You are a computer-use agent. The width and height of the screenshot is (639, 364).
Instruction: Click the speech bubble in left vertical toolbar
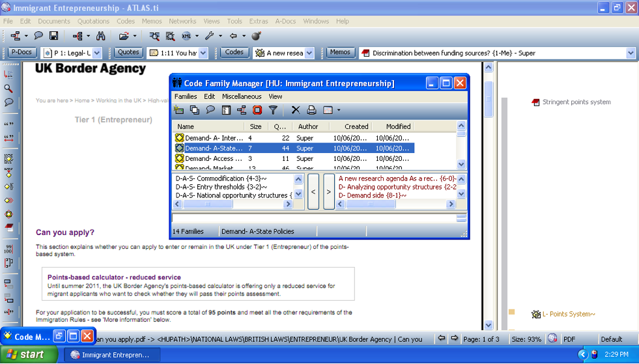click(8, 102)
